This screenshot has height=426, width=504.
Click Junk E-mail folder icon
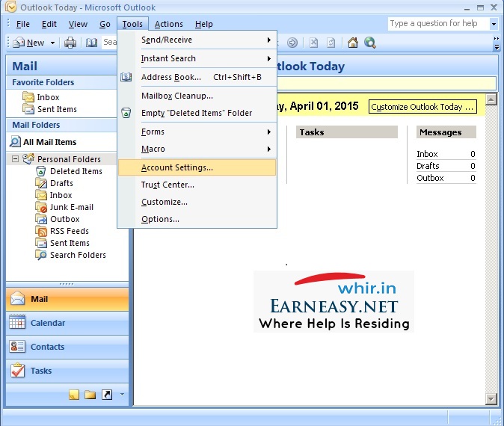click(41, 207)
